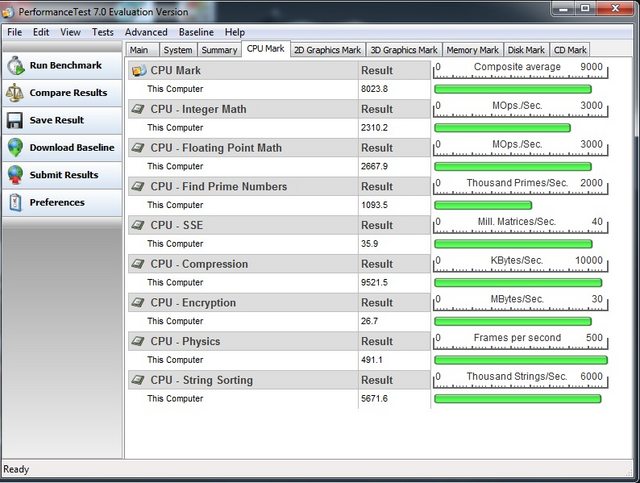
Task: Click the chip icon beside CPU - SSE
Action: pyautogui.click(x=138, y=225)
